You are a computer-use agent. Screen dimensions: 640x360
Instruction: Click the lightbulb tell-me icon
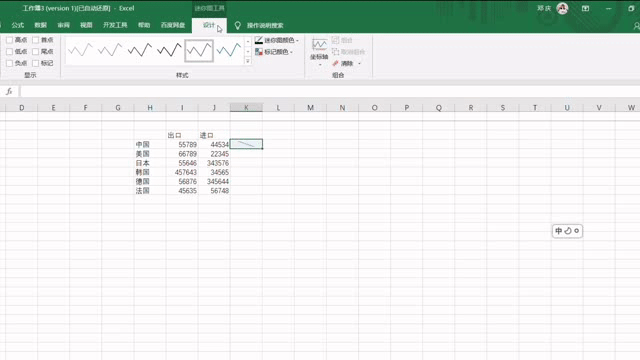[x=238, y=25]
